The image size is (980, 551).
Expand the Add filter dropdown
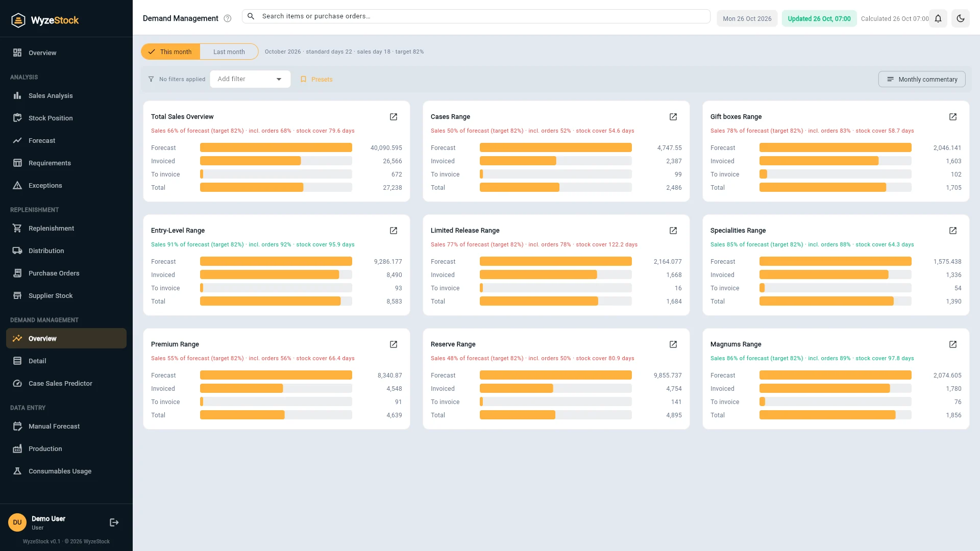(250, 79)
